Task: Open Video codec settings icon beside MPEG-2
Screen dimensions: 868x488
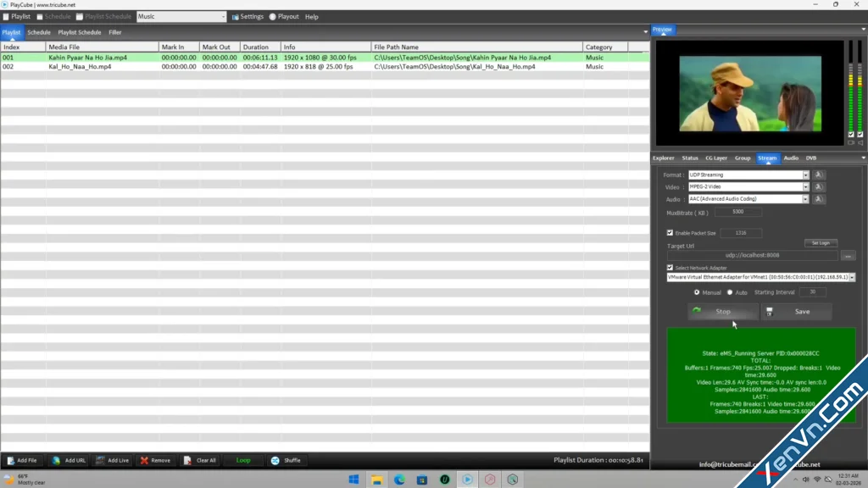Action: pos(819,187)
